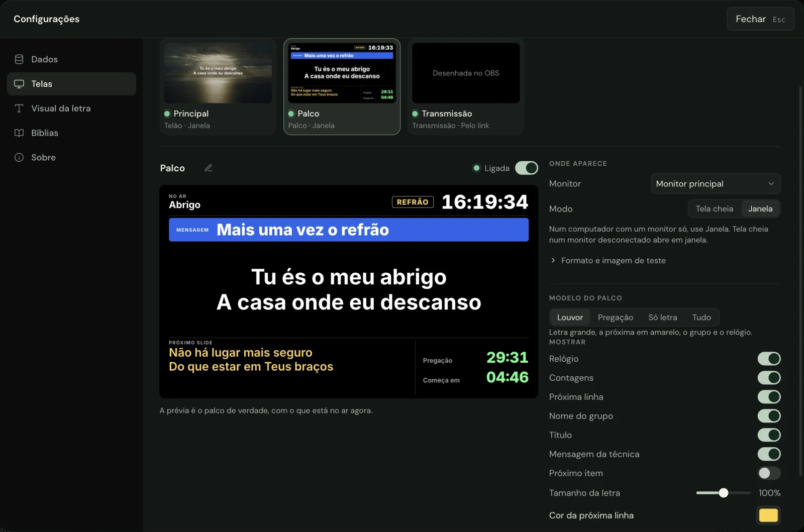
Task: Toggle Próxima linha display
Action: 769,397
